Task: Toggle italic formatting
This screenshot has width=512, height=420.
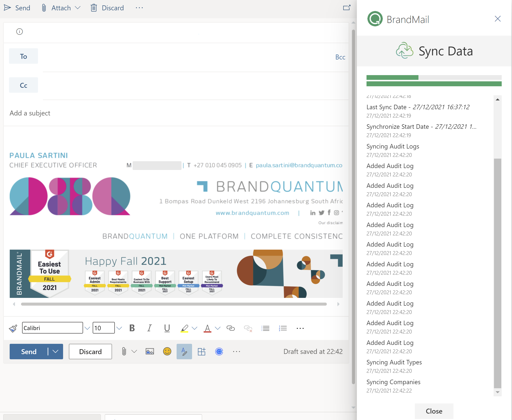Action: (150, 328)
